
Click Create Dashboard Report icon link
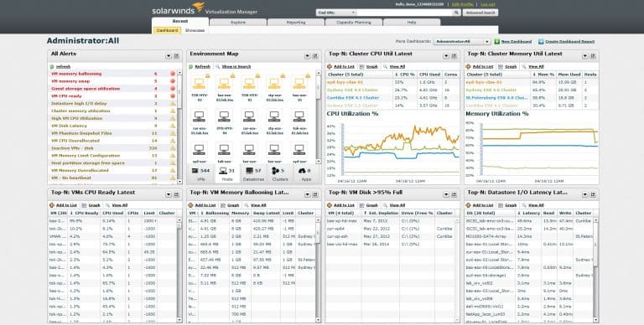541,41
